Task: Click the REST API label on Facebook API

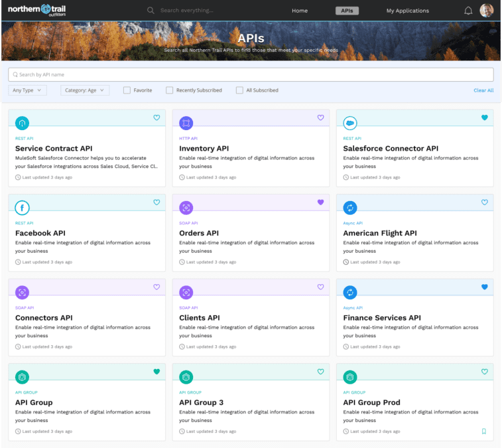Action: pyautogui.click(x=25, y=223)
